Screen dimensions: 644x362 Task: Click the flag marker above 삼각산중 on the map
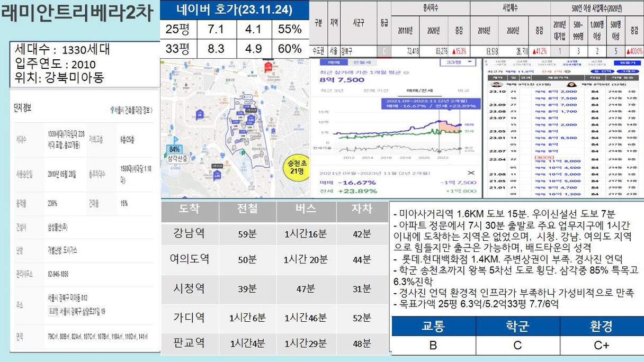pos(176,141)
